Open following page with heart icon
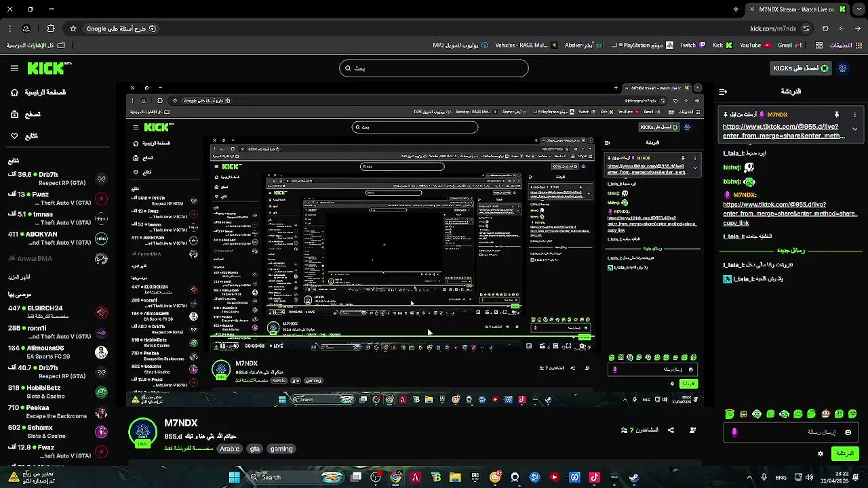Viewport: 868px width, 488px height. [25, 136]
